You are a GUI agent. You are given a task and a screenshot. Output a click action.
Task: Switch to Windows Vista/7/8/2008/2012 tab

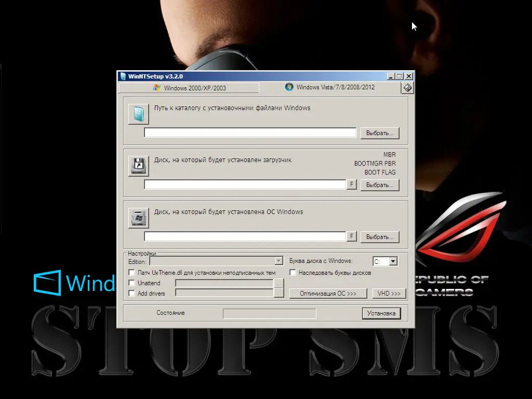coord(329,87)
